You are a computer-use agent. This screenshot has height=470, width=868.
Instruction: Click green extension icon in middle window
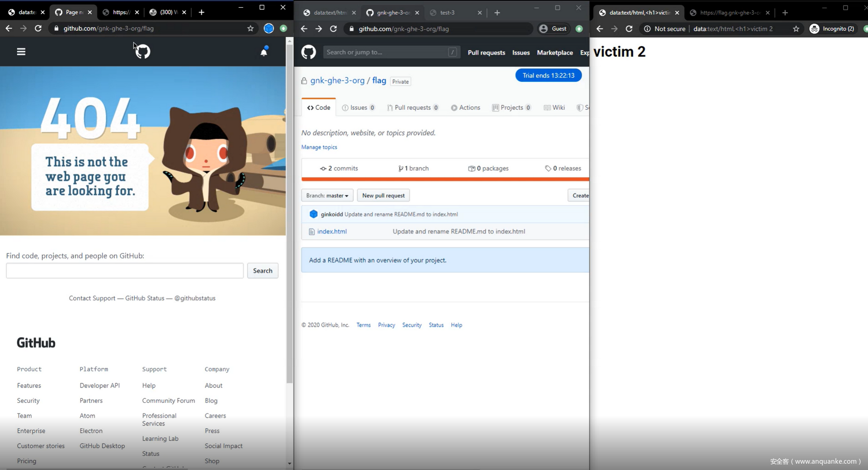(579, 29)
